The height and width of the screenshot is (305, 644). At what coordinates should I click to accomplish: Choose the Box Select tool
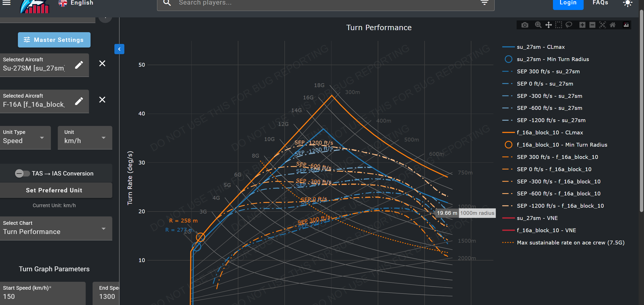coord(559,25)
